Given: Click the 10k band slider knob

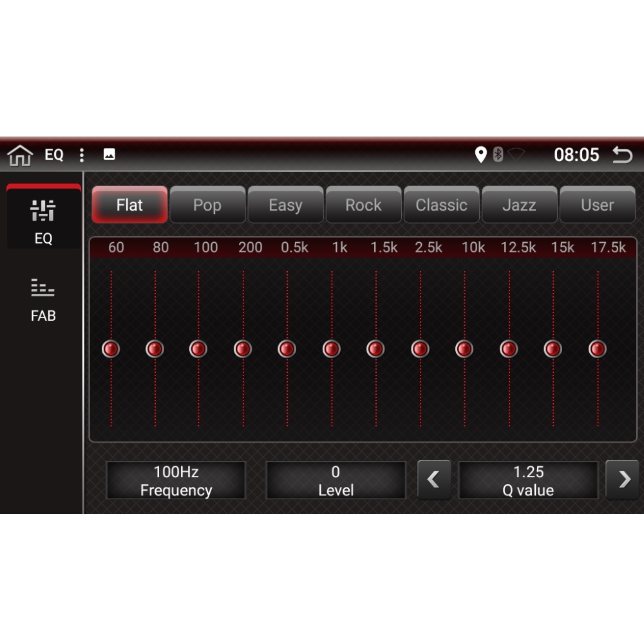Looking at the screenshot, I should click(464, 349).
